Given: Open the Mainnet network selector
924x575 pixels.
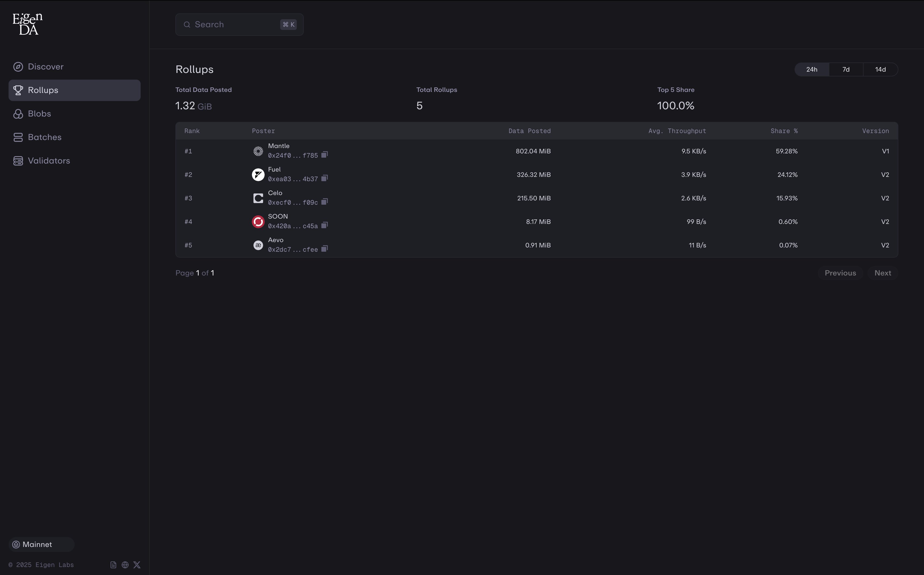Looking at the screenshot, I should [x=40, y=544].
